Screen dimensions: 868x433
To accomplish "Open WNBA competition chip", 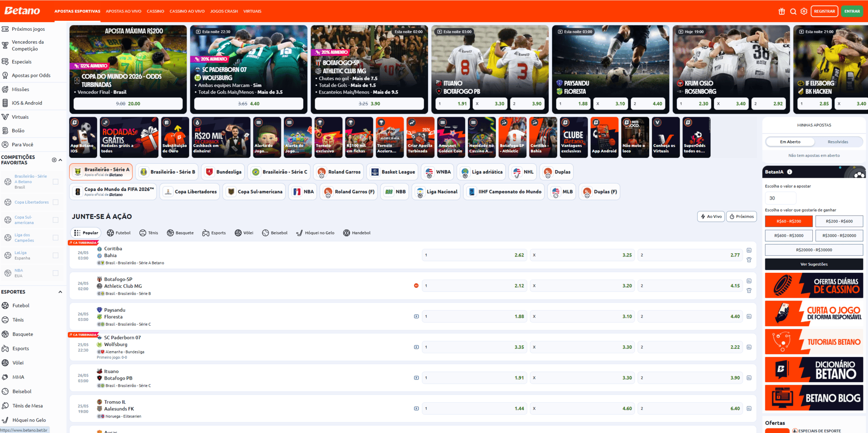I will (x=438, y=172).
